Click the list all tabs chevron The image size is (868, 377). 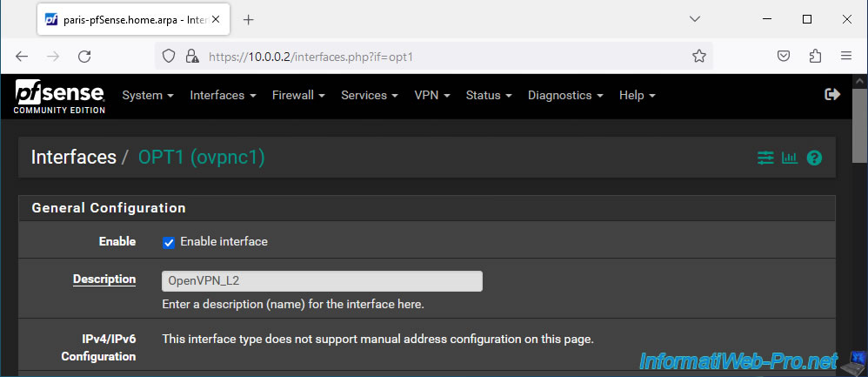pos(695,19)
